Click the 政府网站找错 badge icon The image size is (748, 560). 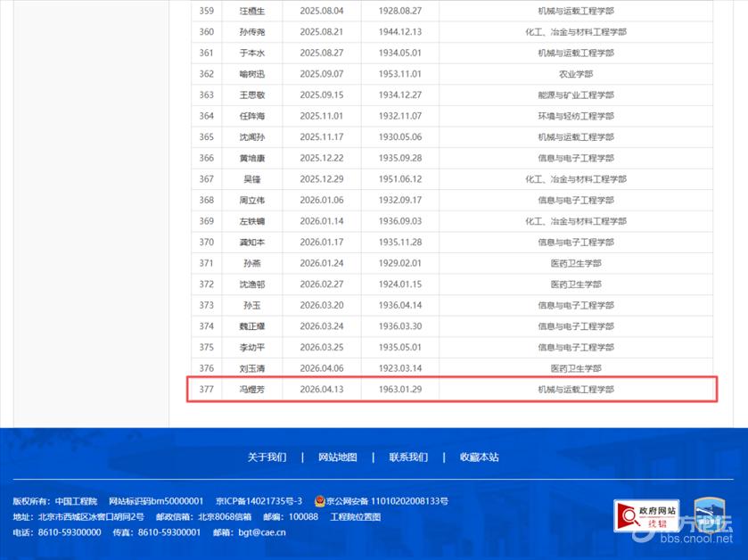[x=645, y=516]
